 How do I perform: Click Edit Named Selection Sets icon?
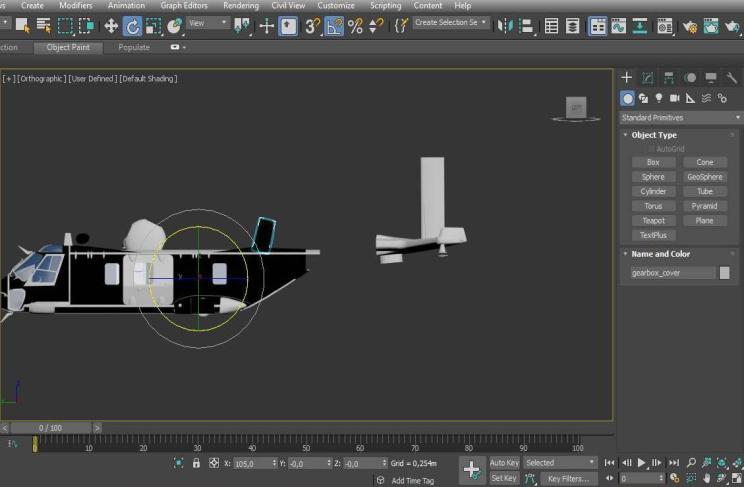tap(400, 25)
